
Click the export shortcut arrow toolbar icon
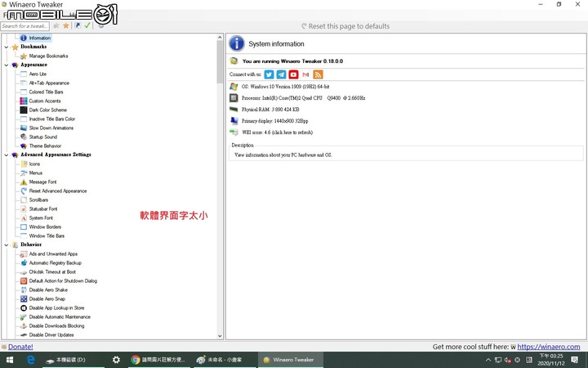[78, 25]
